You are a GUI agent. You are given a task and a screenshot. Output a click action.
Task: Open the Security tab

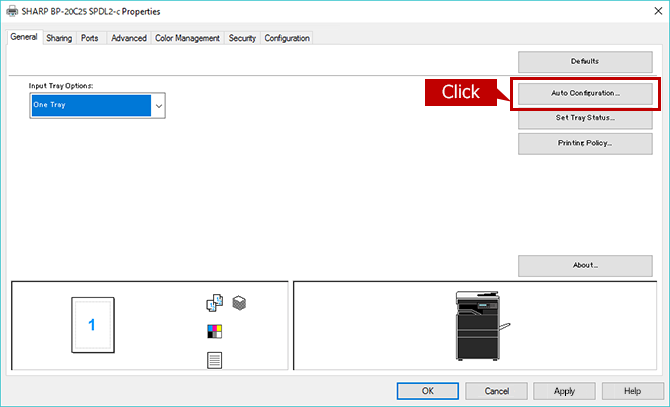(242, 38)
